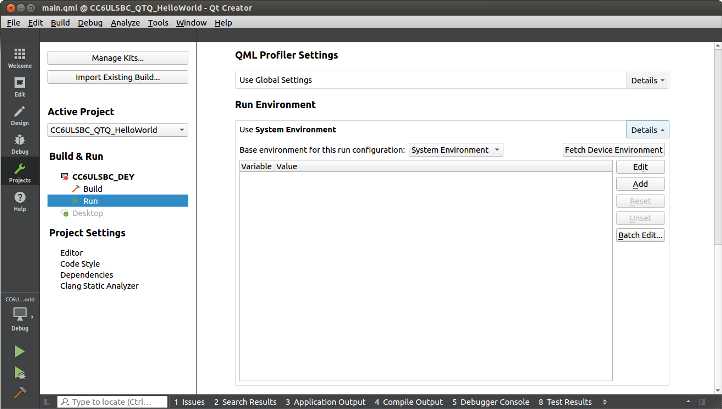Build project with the hammer icon

tap(19, 392)
